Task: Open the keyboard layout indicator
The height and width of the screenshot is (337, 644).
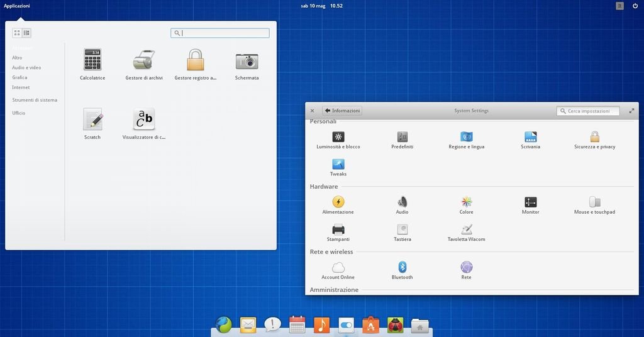Action: [619, 6]
